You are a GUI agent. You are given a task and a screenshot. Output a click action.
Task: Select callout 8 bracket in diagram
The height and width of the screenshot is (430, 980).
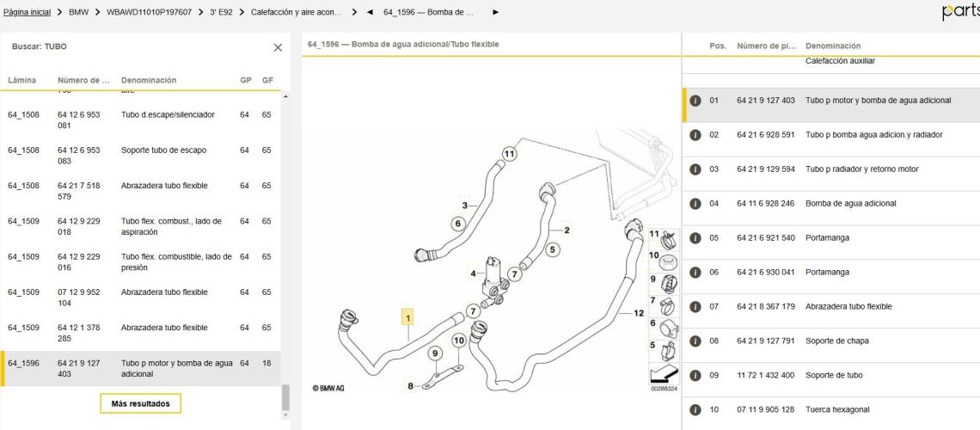pos(411,386)
